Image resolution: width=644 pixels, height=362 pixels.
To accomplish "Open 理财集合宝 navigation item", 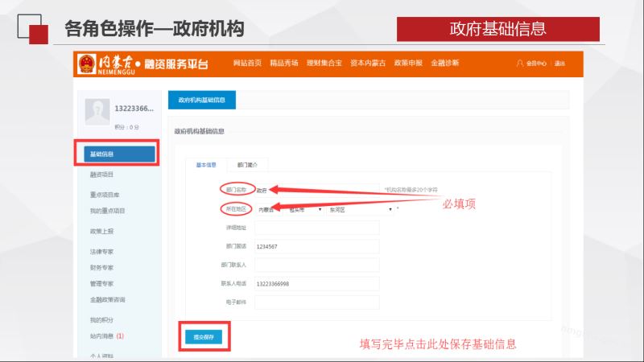I will (x=325, y=63).
